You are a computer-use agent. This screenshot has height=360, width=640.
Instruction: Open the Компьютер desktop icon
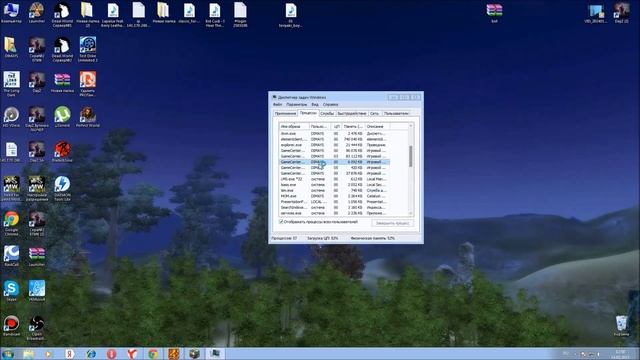[11, 12]
